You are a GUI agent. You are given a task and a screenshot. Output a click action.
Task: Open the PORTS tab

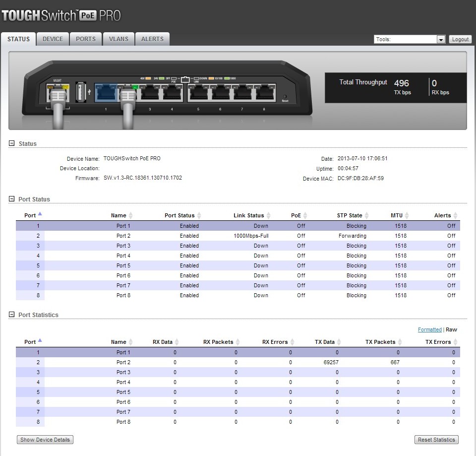[86, 39]
